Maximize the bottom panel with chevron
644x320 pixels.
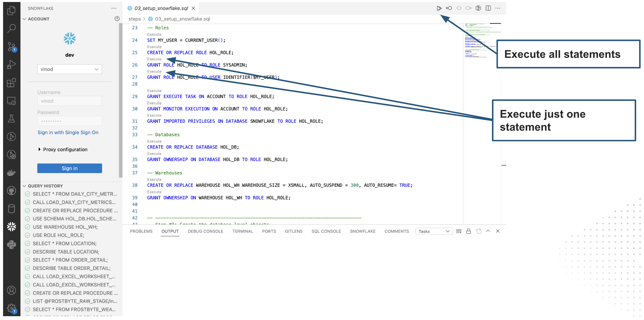tap(488, 231)
